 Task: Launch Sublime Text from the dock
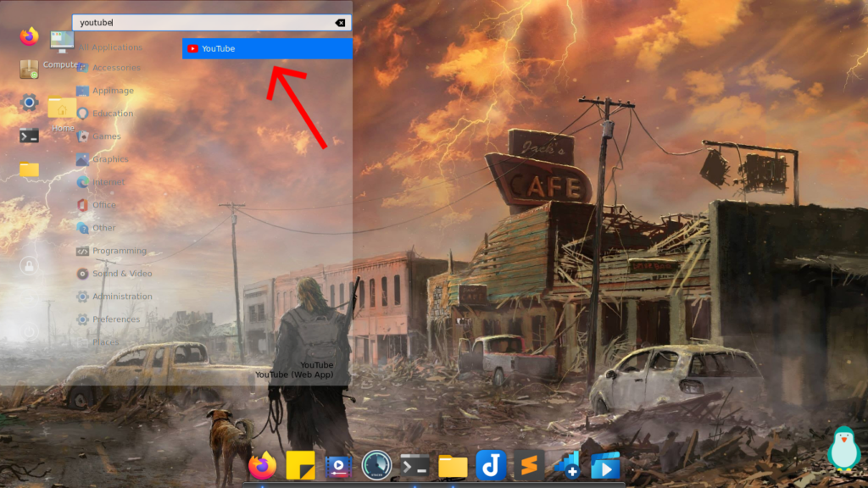pos(529,465)
